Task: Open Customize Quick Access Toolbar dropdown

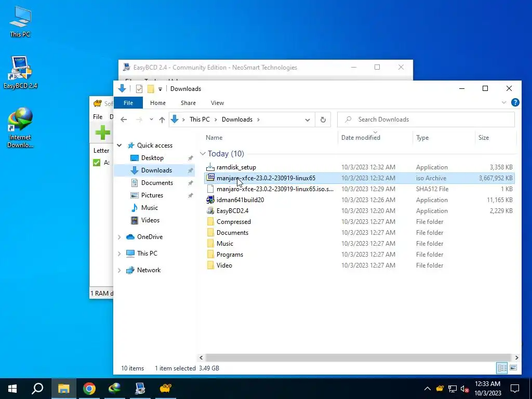Action: click(x=160, y=89)
